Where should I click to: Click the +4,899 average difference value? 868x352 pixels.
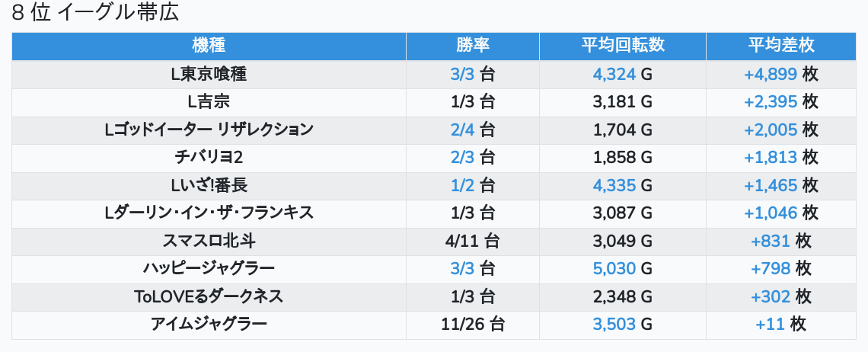tap(771, 74)
